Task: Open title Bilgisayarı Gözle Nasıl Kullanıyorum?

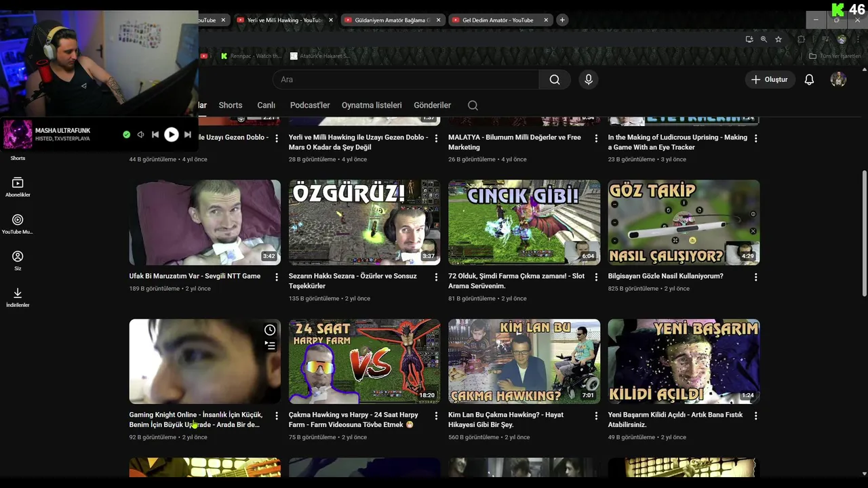Action: click(x=665, y=276)
